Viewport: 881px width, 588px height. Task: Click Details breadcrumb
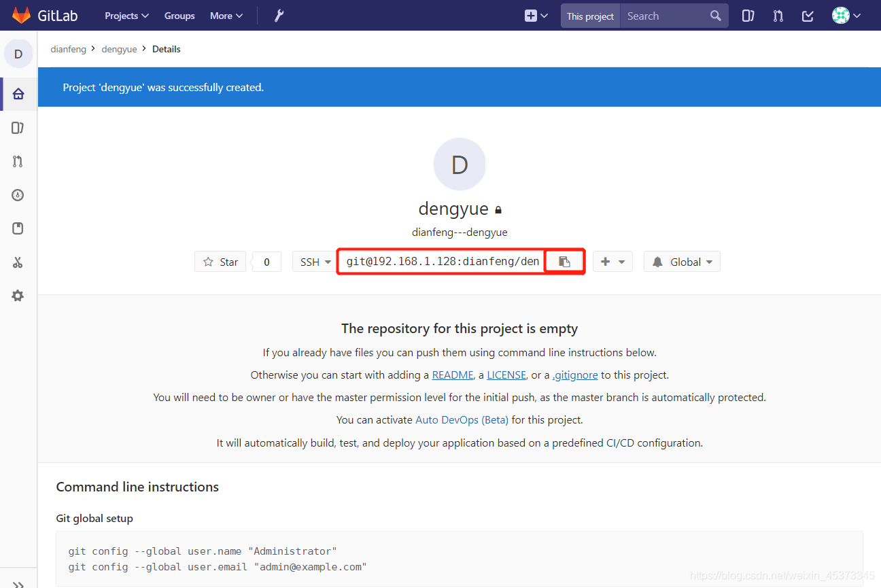(167, 49)
